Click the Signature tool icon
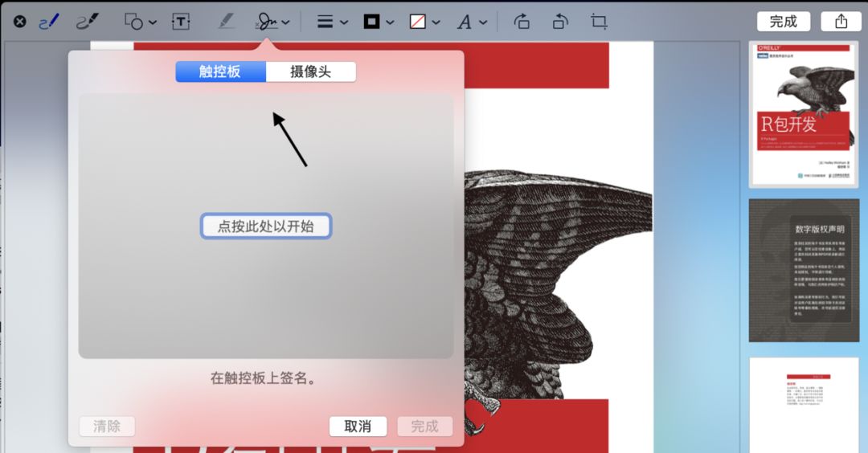 [268, 22]
